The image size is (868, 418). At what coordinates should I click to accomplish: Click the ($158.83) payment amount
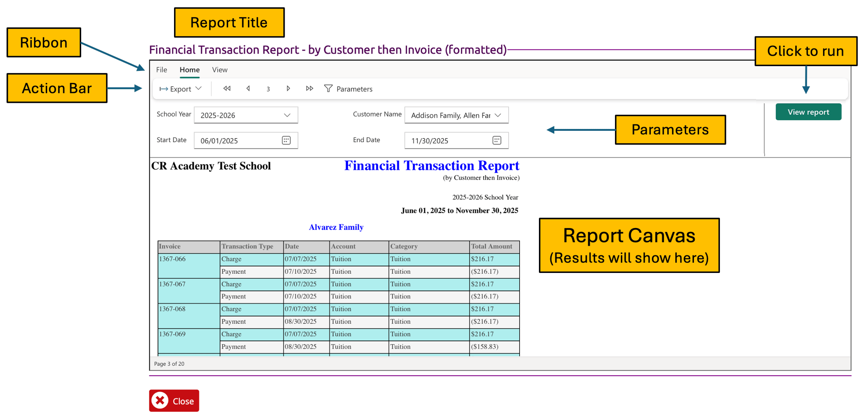485,347
